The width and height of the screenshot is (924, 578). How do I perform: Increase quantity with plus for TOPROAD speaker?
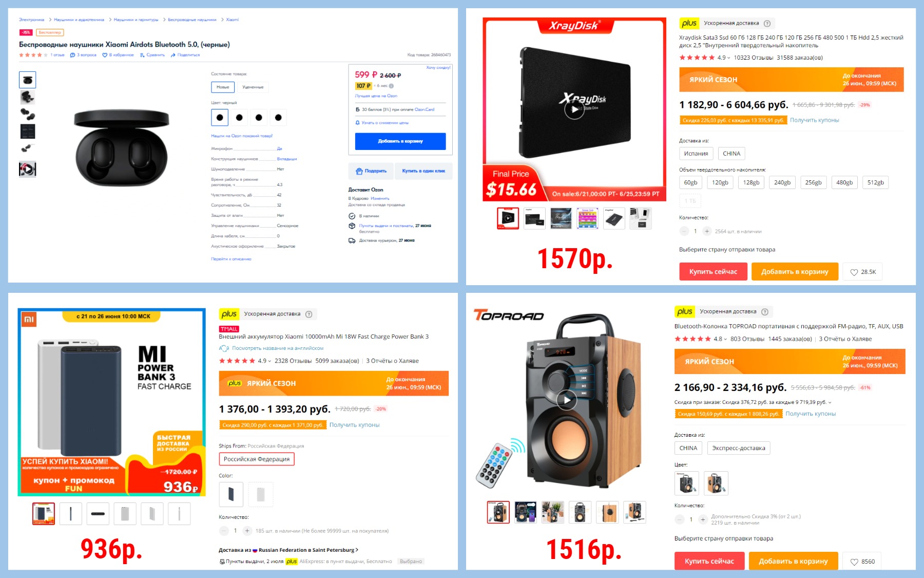click(703, 519)
